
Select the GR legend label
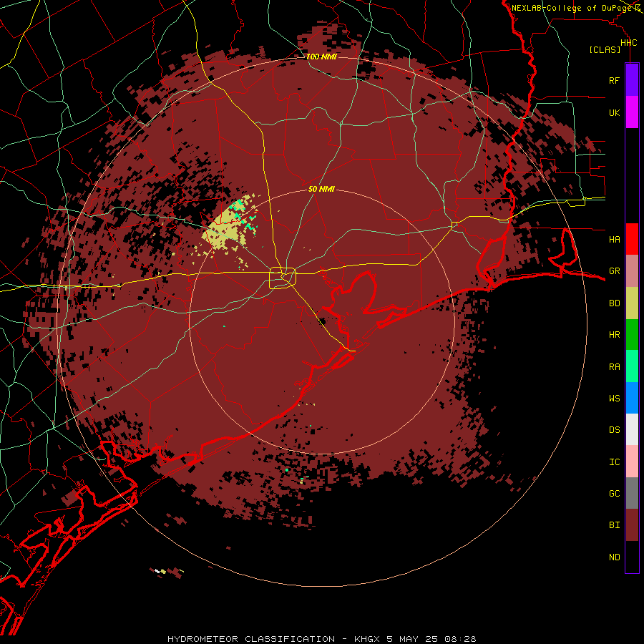pyautogui.click(x=614, y=271)
